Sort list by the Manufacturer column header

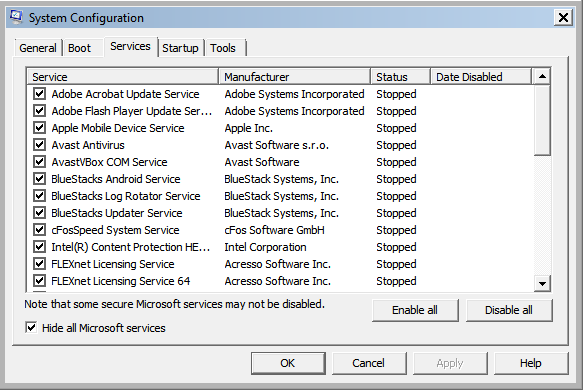294,77
